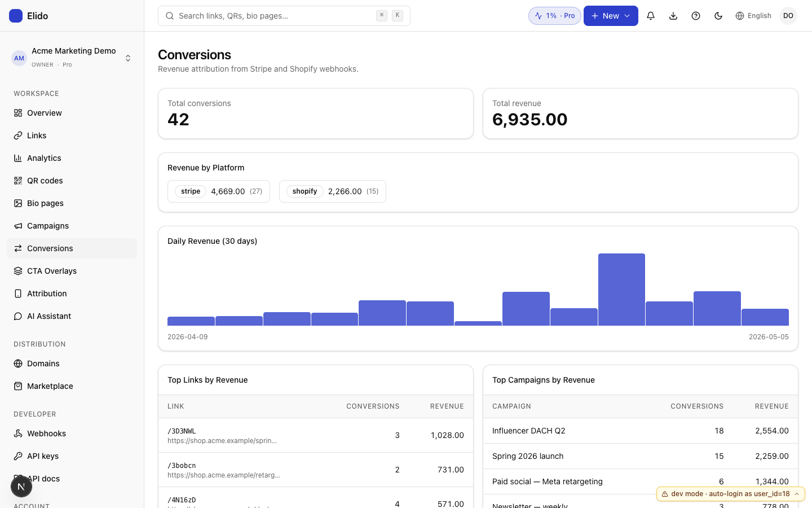Click the Next.js dev tools N badge
This screenshot has width=812, height=508.
point(21,487)
